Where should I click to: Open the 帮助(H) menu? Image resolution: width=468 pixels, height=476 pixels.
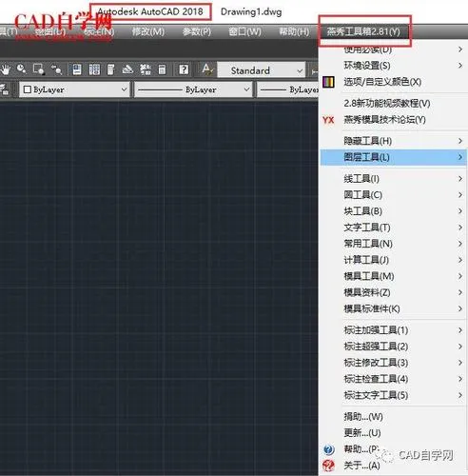(294, 31)
